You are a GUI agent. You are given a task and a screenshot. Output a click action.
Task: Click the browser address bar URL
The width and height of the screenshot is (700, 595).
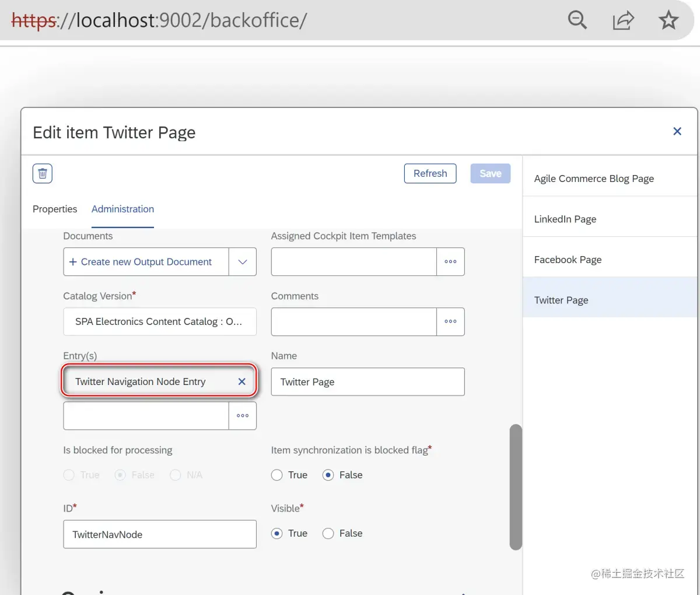coord(159,20)
